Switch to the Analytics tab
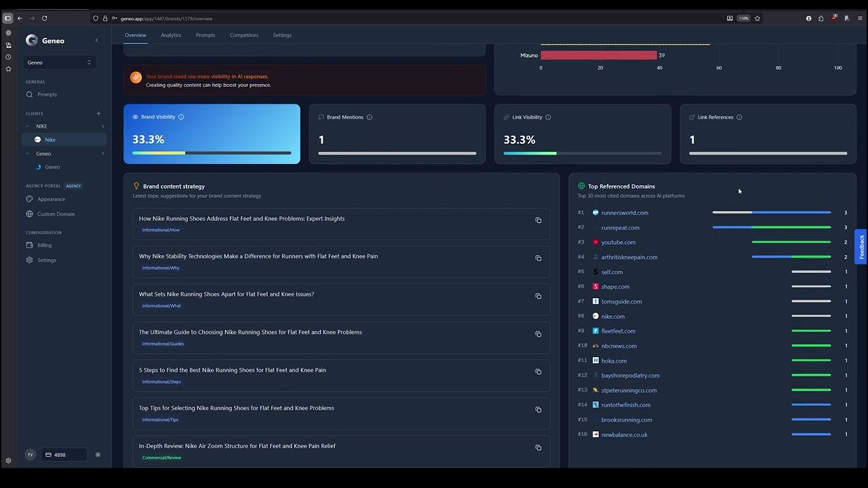The image size is (868, 488). click(171, 35)
